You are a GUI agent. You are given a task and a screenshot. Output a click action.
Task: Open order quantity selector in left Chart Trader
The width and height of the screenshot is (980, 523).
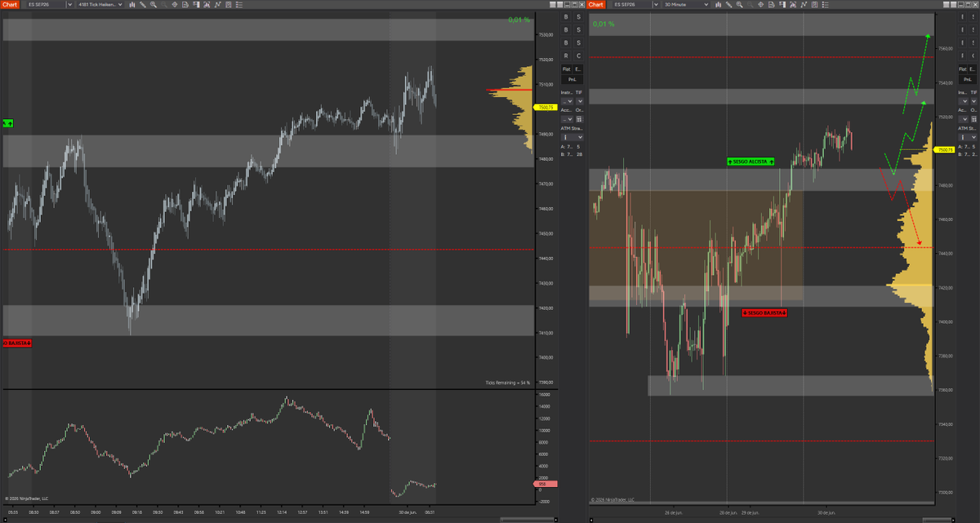coord(579,119)
